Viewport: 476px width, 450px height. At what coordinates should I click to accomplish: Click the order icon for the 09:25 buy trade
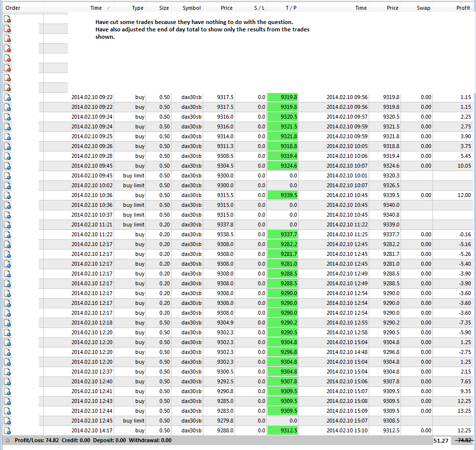[7, 136]
